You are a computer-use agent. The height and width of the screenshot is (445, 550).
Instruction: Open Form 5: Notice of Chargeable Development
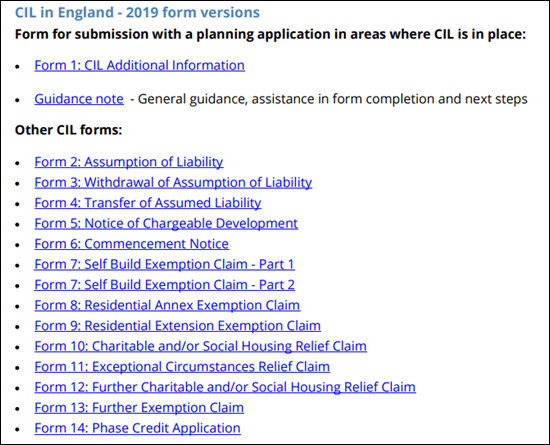tap(166, 223)
